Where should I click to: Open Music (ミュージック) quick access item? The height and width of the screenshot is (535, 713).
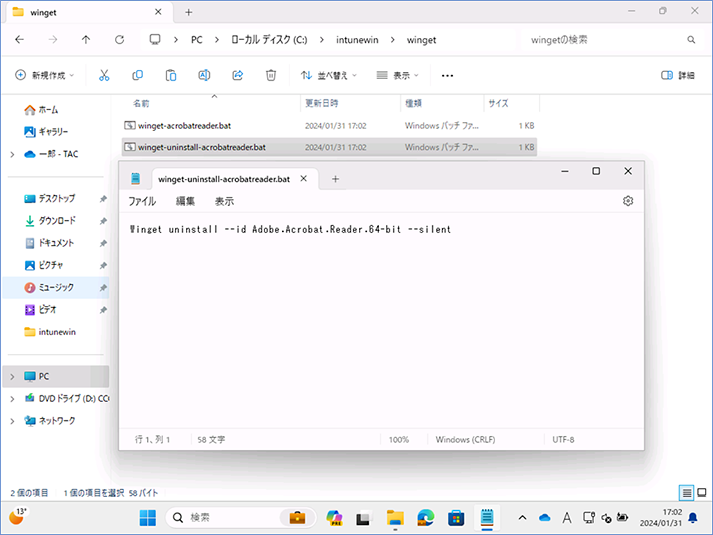pos(57,288)
